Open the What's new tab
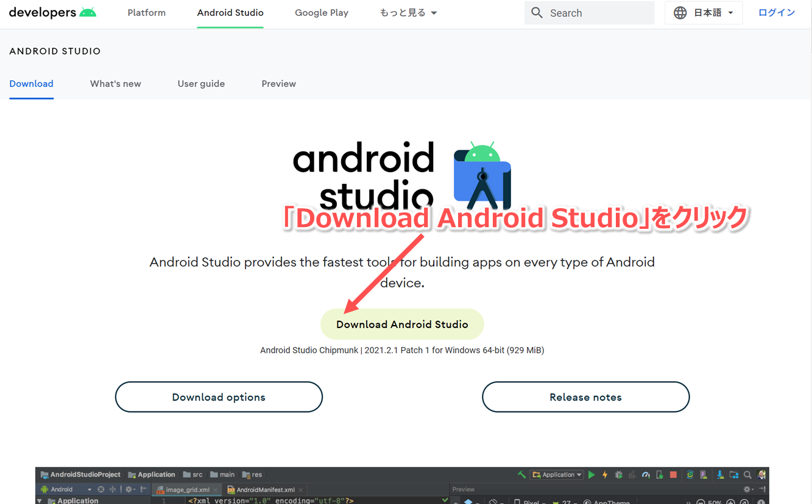This screenshot has height=504, width=812. click(x=115, y=83)
